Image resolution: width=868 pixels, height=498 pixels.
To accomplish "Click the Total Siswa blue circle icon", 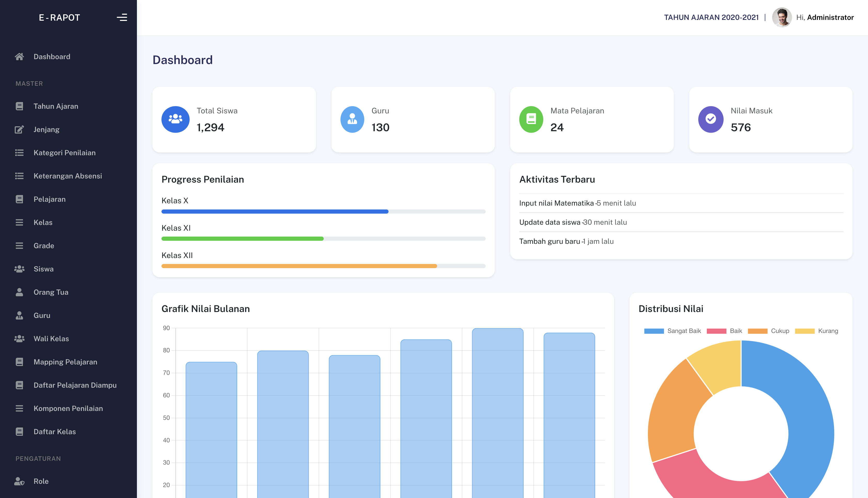I will click(175, 119).
